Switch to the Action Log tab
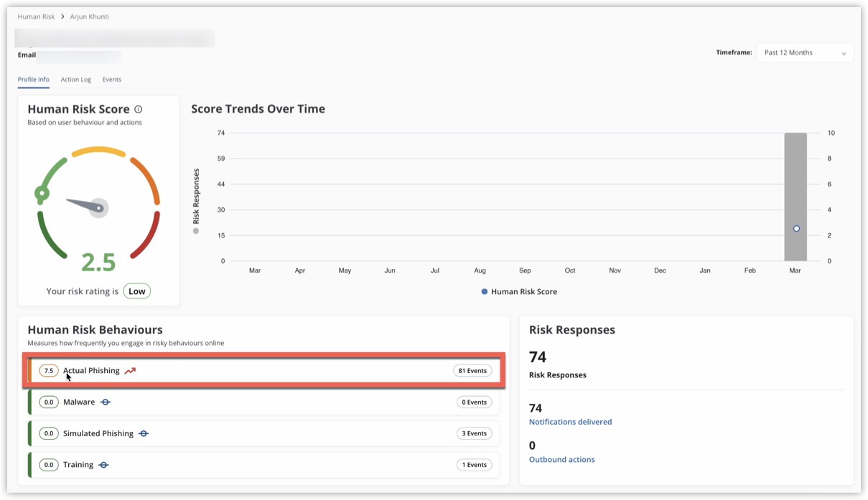 75,80
